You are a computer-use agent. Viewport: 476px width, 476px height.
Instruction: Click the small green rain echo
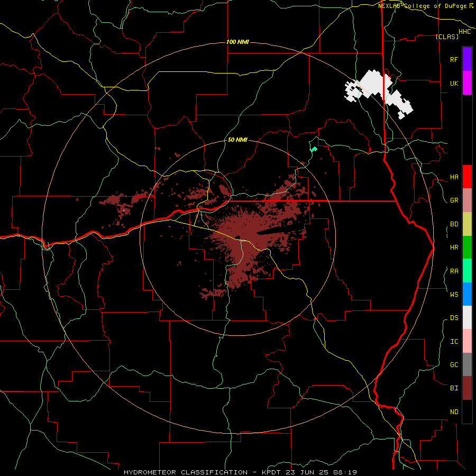point(313,149)
